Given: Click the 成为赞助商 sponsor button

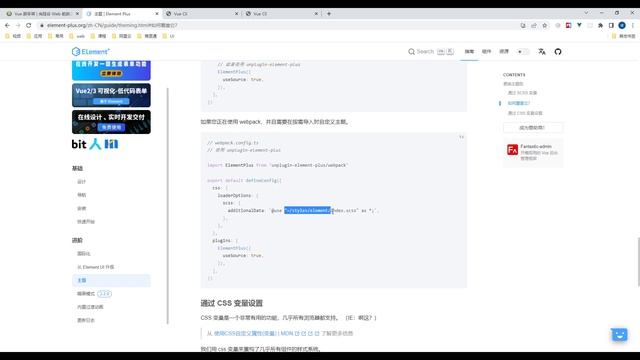Looking at the screenshot, I should click(x=533, y=128).
